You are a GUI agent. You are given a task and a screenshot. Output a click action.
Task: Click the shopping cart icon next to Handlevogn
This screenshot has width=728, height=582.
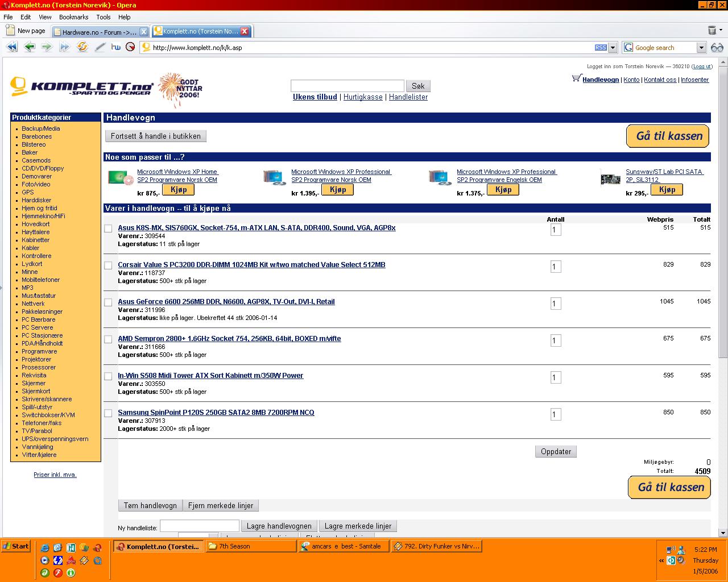pos(577,78)
